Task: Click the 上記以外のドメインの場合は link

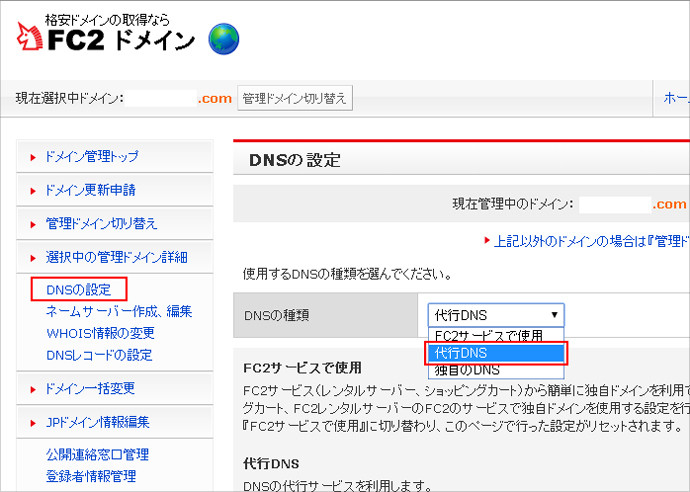Action: [x=591, y=241]
